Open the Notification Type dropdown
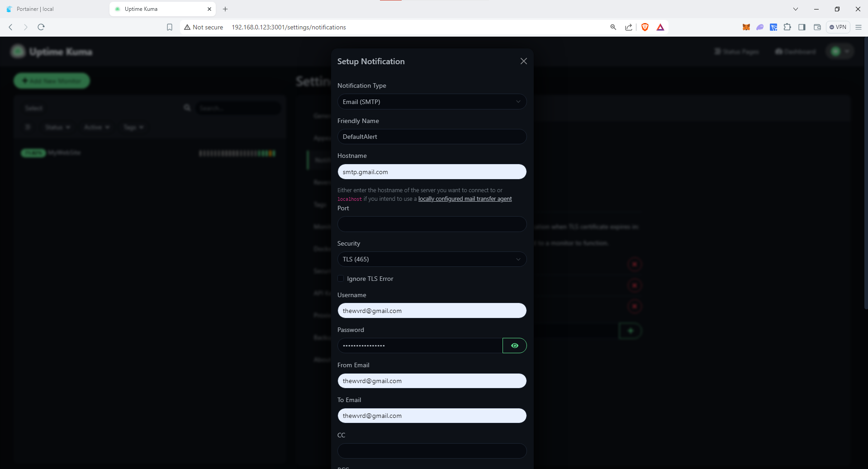This screenshot has height=469, width=868. pos(432,102)
